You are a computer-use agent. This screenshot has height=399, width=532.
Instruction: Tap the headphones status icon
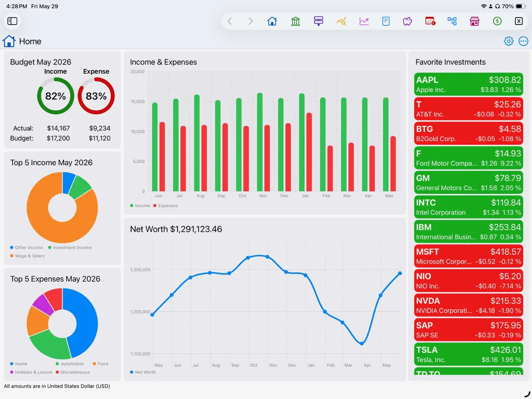[x=498, y=6]
